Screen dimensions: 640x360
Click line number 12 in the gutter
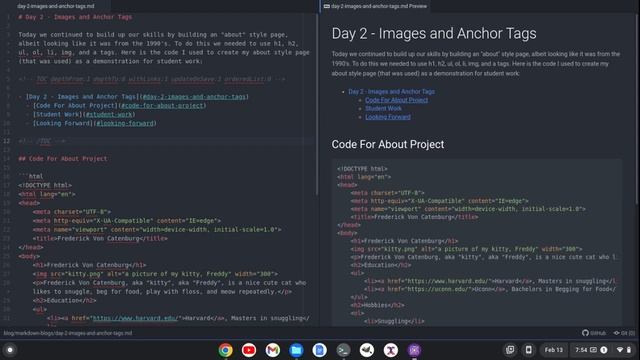coord(7,141)
